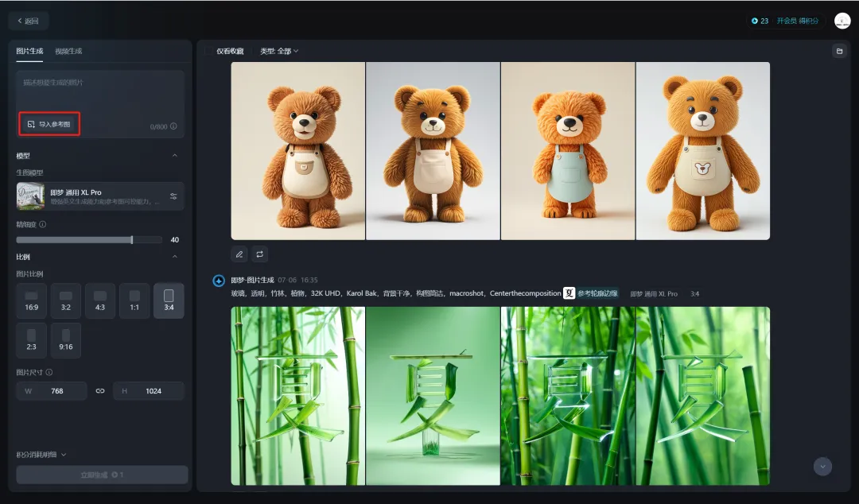Collapse the 模型 section chevron

[175, 156]
